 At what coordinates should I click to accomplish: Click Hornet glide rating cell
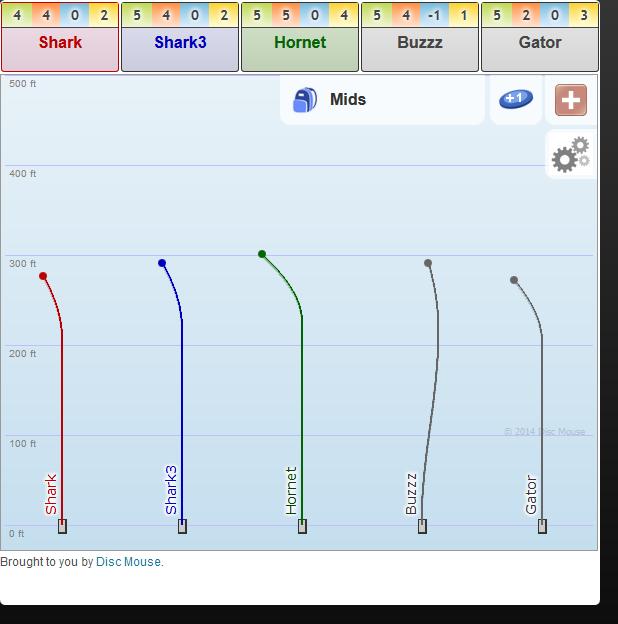click(286, 16)
